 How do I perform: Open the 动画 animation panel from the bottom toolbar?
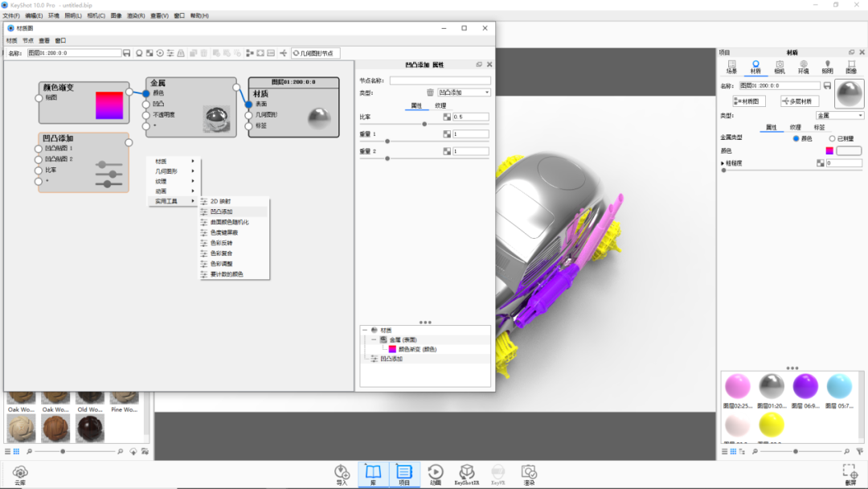[436, 475]
